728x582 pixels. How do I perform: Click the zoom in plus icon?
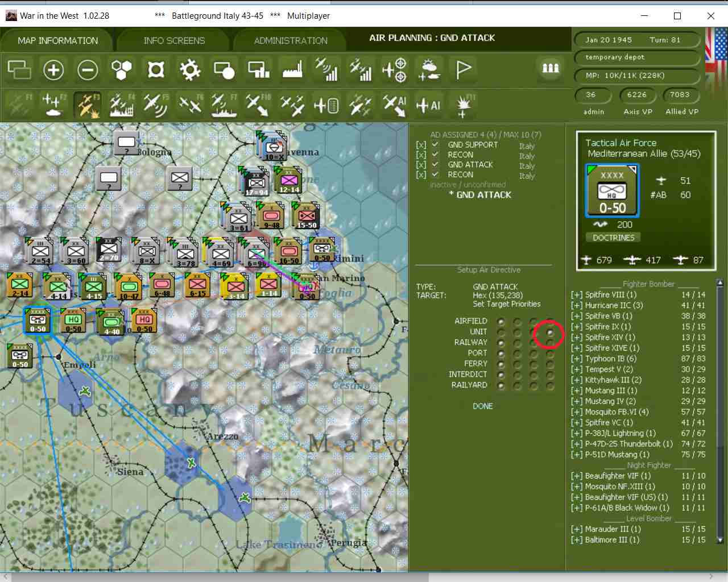pos(53,70)
